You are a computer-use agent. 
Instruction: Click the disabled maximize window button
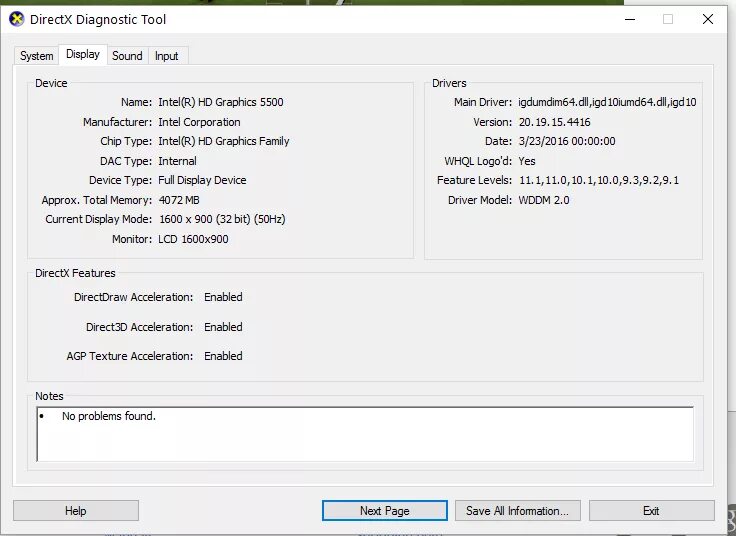[668, 19]
